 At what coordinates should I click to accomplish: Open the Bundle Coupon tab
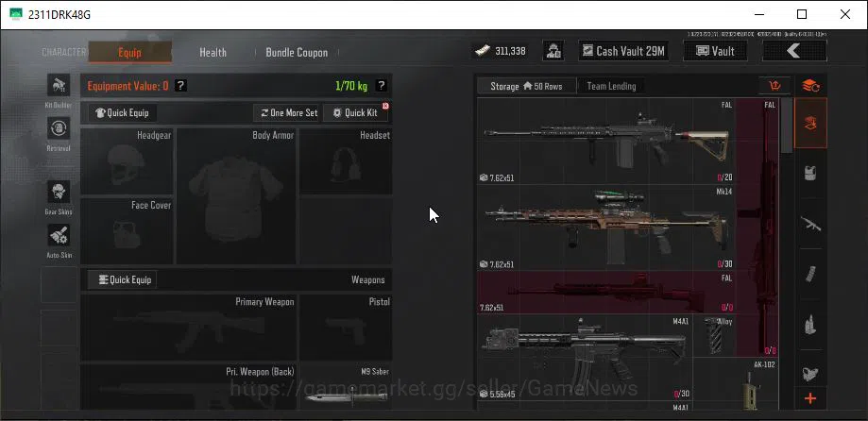(297, 53)
